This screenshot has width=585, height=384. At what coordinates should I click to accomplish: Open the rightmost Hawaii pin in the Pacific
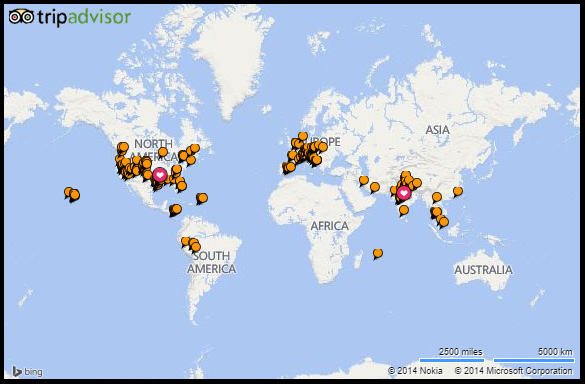tap(75, 195)
